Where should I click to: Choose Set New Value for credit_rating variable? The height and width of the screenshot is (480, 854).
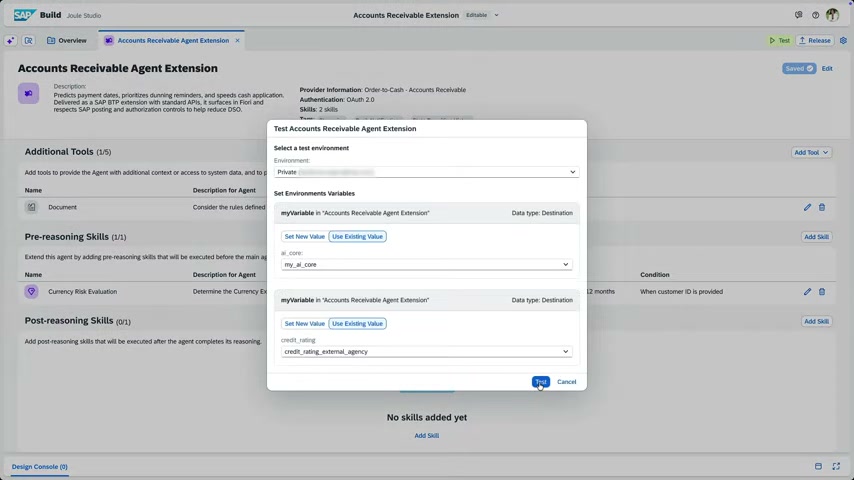pyautogui.click(x=304, y=324)
